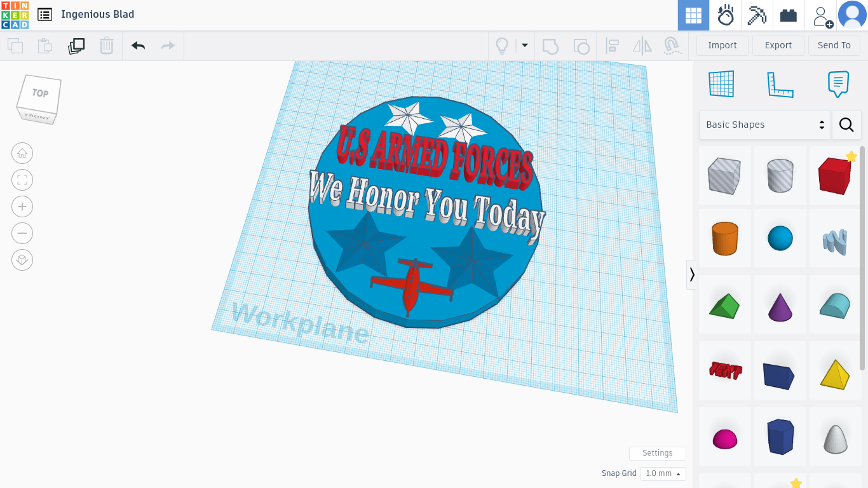Click the view cube TOP face

click(40, 93)
